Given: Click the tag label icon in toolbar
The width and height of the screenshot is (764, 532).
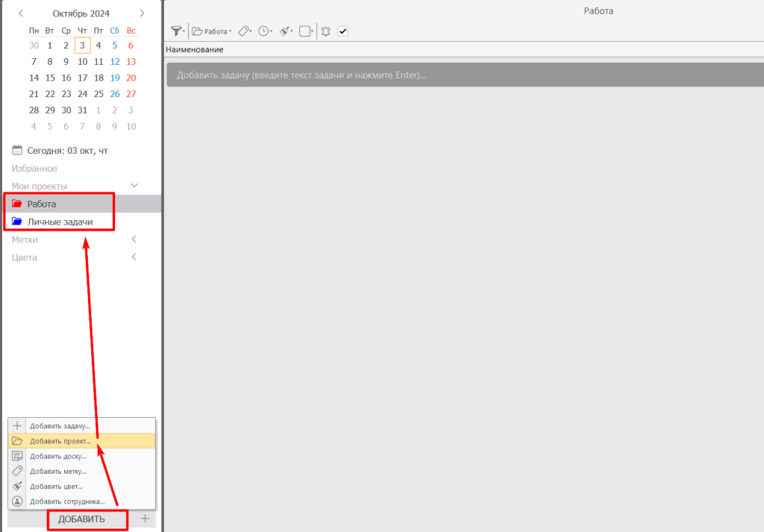Looking at the screenshot, I should coord(244,31).
